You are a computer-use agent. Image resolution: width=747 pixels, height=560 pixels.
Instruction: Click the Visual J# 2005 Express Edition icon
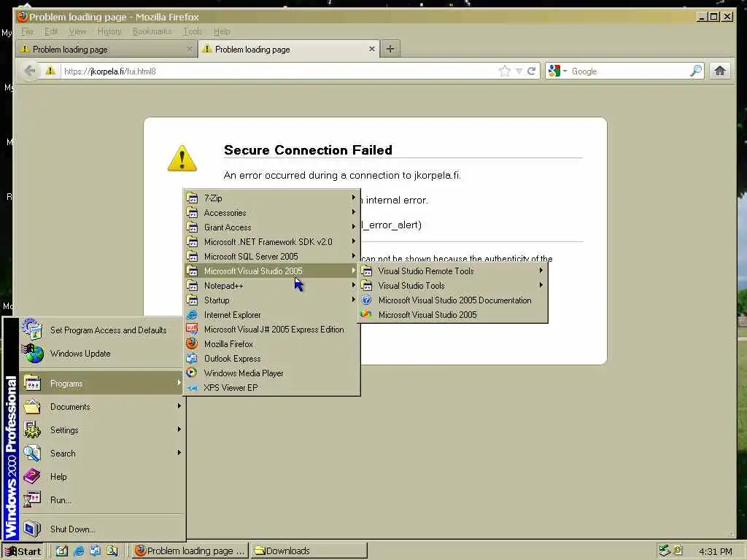click(x=192, y=329)
